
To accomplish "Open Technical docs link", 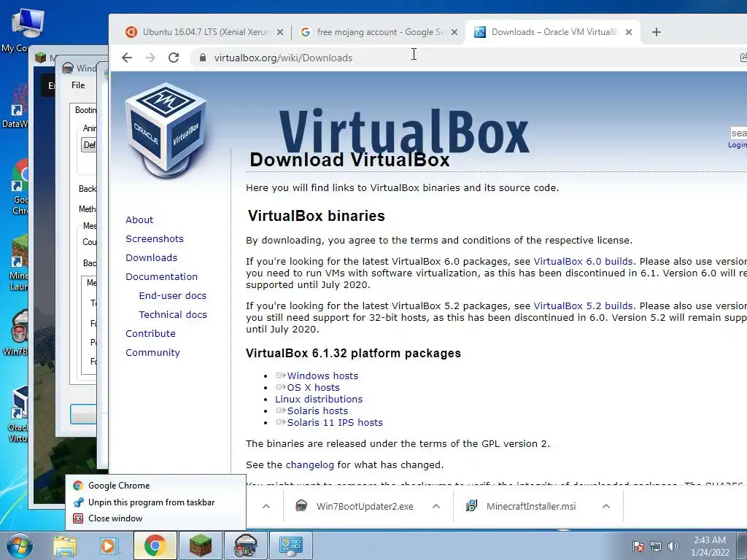I will pos(172,315).
